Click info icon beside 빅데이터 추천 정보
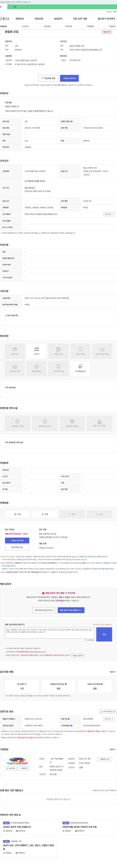This screenshot has height=868, width=117. (x=20, y=815)
